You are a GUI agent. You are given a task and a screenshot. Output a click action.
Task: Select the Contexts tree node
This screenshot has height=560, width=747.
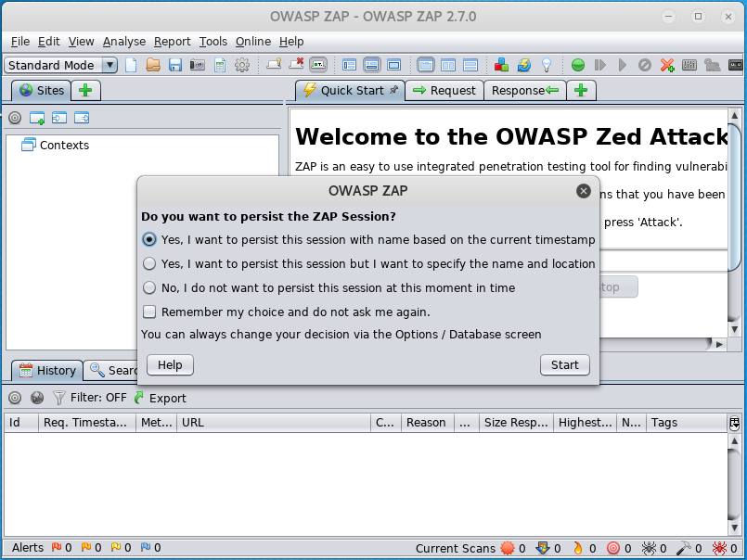tap(56, 145)
